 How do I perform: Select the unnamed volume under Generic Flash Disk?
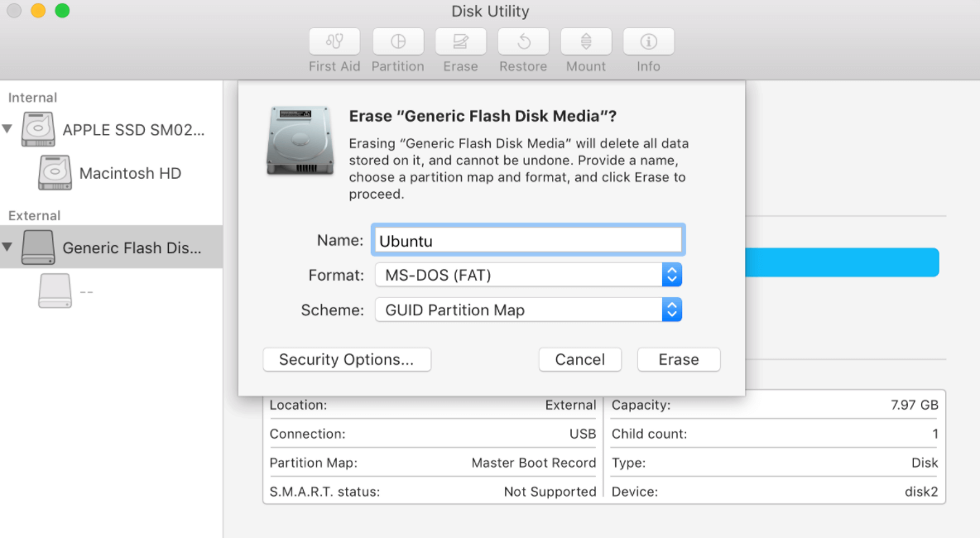(54, 291)
